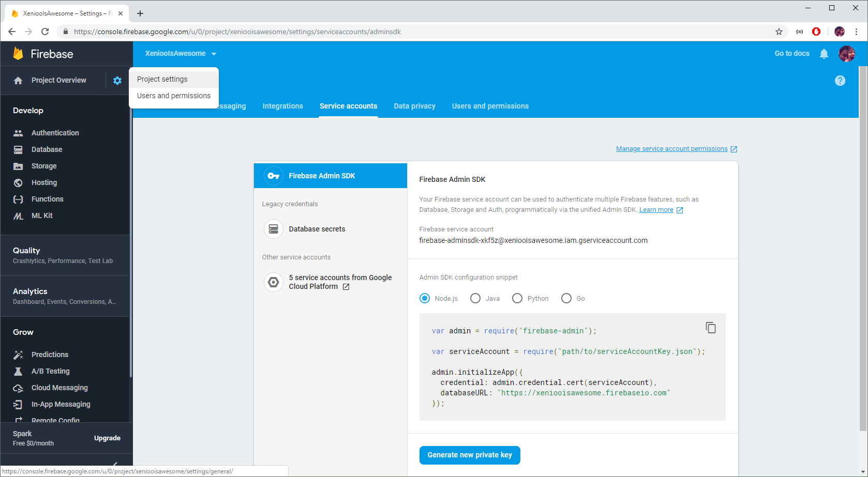
Task: Click the Grow section header
Action: pos(23,332)
